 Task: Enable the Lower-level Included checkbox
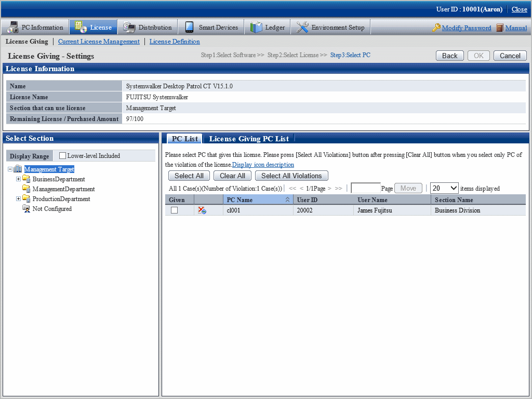tap(62, 156)
